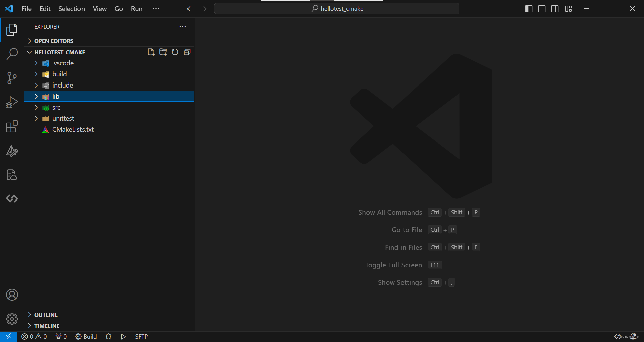Refresh the Explorer file tree

coord(175,52)
